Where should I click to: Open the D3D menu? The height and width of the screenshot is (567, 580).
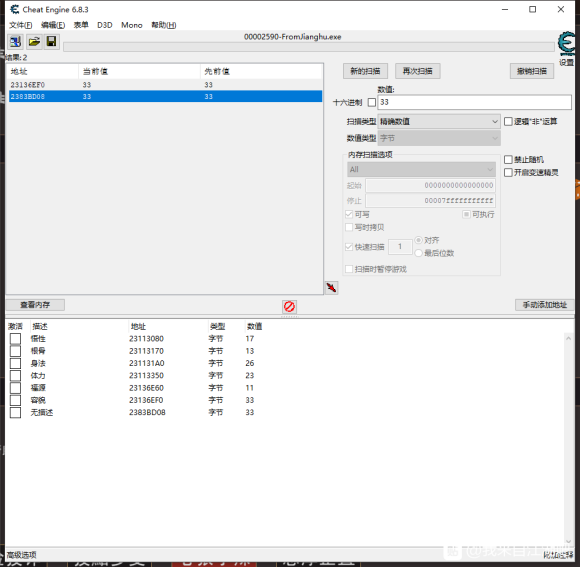click(105, 25)
